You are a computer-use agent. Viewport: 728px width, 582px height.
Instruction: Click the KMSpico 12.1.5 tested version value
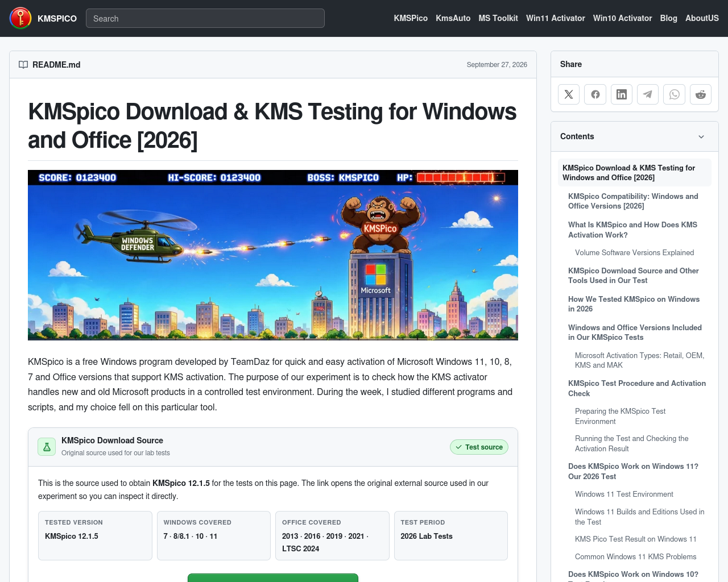tap(72, 536)
